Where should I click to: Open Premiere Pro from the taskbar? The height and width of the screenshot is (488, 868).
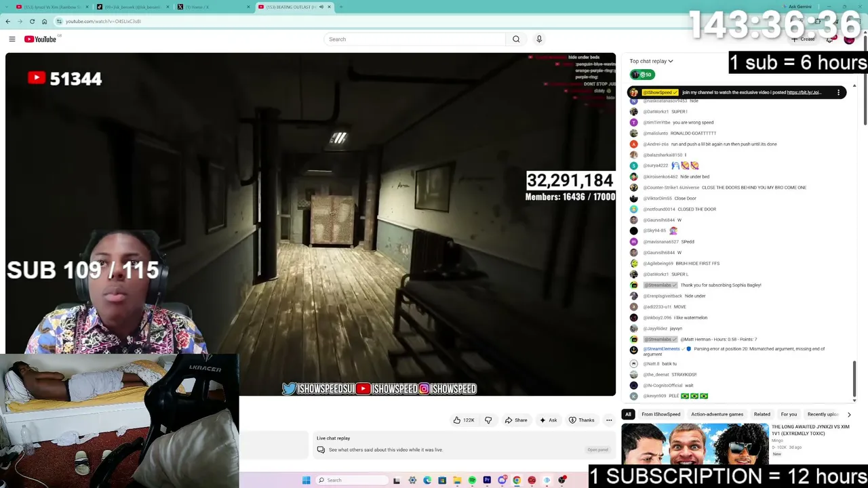point(487,480)
